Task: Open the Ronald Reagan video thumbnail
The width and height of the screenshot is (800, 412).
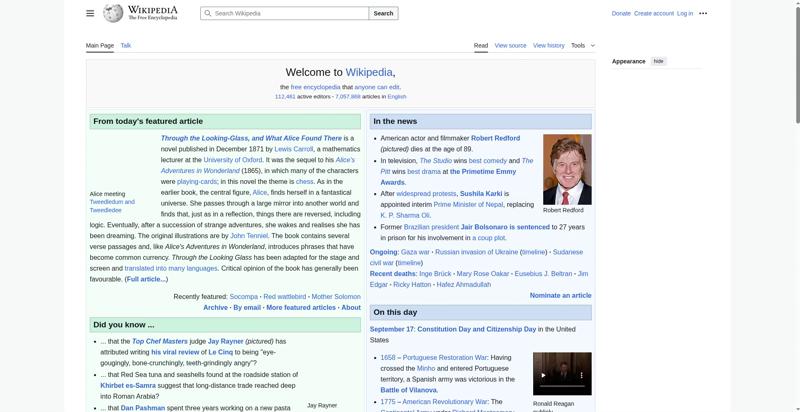Action: click(562, 374)
